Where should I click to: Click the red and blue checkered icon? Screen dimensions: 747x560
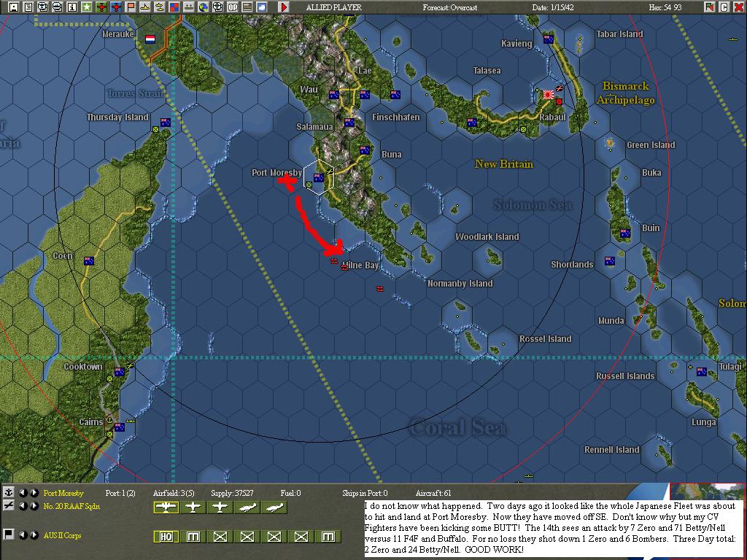(174, 7)
